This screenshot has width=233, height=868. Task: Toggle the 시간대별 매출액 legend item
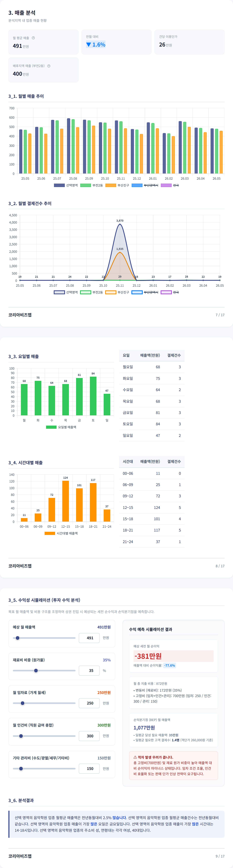(61, 533)
